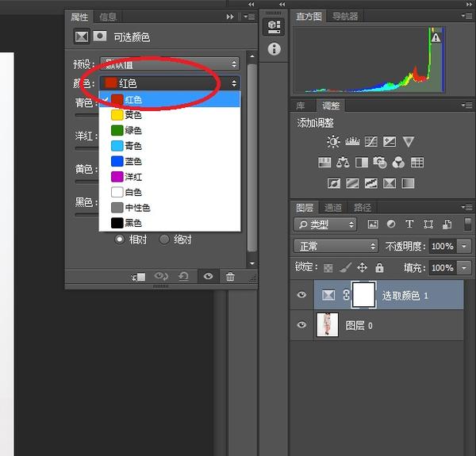Open the layers panel flyout menu

pyautogui.click(x=467, y=207)
